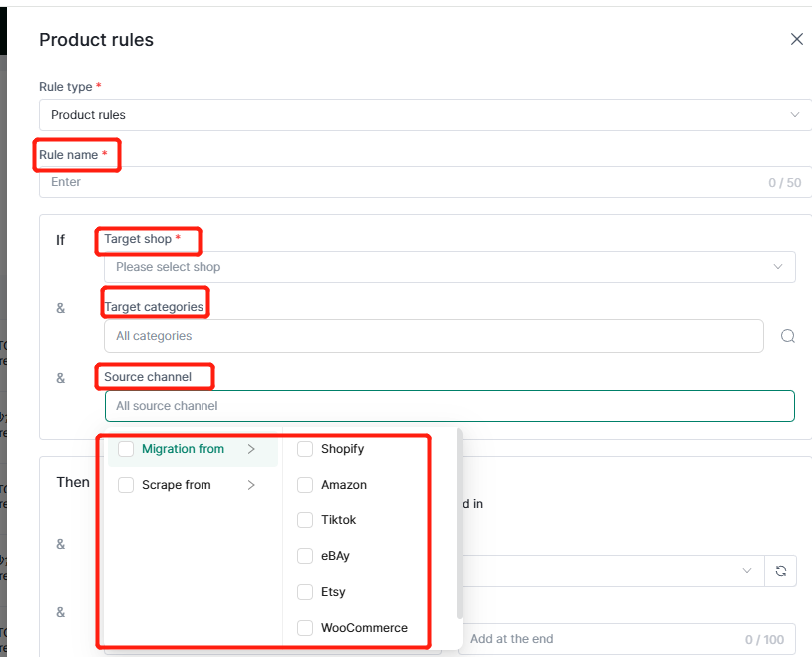Viewport: 812px width, 657px height.
Task: Click the Add at the end field
Action: pos(599,639)
